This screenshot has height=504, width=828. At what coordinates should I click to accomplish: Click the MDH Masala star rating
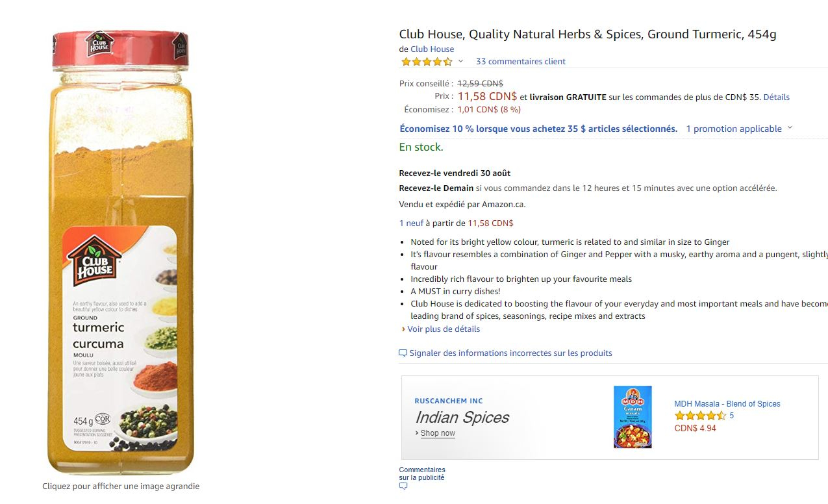(x=700, y=416)
